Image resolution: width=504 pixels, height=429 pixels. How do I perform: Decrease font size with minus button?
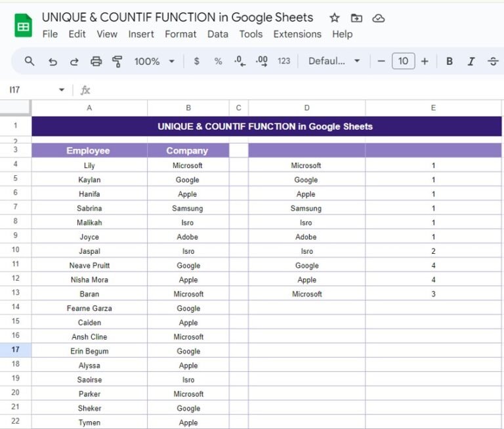381,61
